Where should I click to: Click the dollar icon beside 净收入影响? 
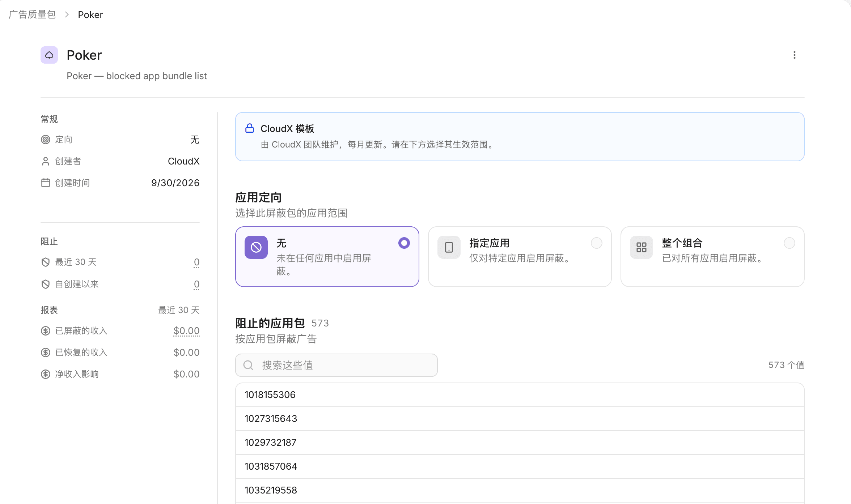(x=46, y=374)
